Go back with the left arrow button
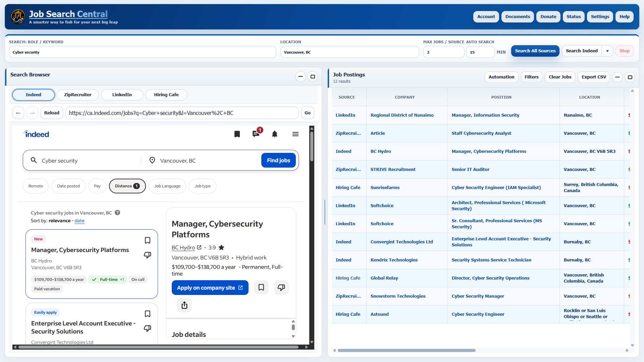 (18, 113)
